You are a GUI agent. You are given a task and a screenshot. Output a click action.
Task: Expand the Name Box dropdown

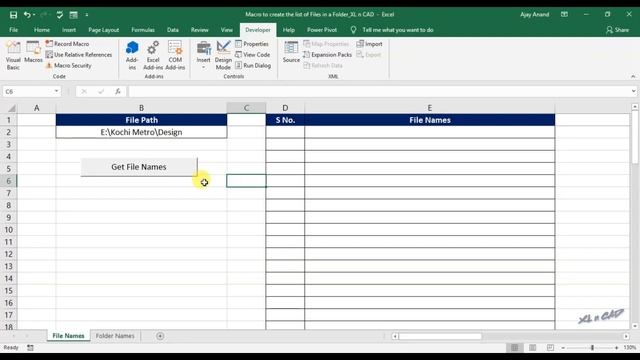tap(56, 91)
